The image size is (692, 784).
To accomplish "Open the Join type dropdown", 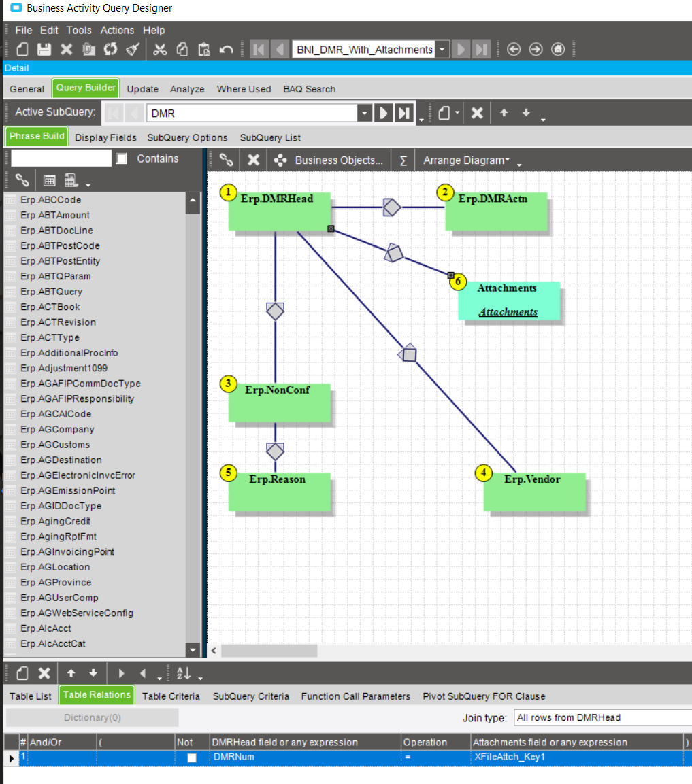I will coord(602,717).
